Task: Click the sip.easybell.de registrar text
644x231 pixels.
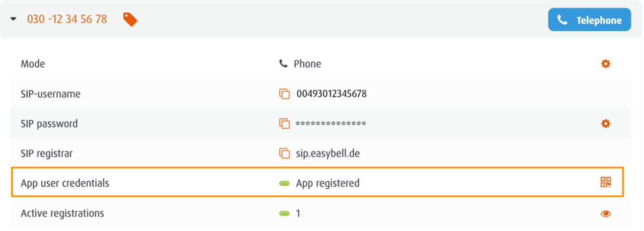Action: tap(328, 153)
